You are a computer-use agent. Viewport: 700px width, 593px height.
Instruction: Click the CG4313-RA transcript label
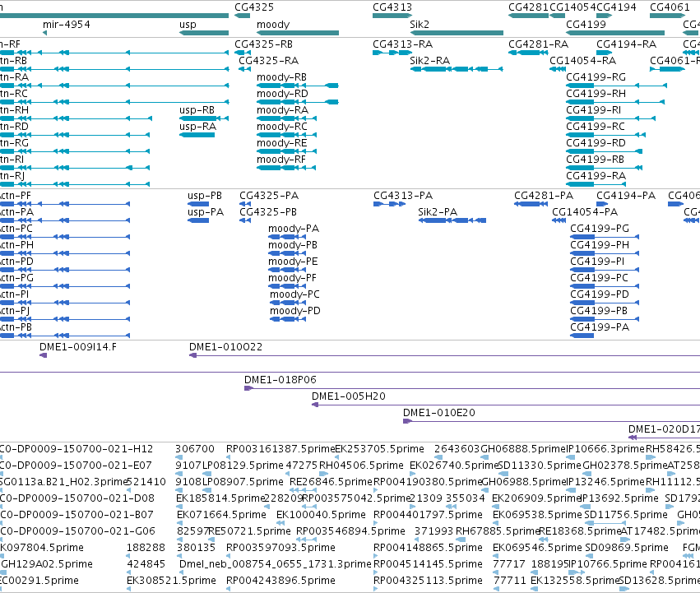tap(403, 44)
